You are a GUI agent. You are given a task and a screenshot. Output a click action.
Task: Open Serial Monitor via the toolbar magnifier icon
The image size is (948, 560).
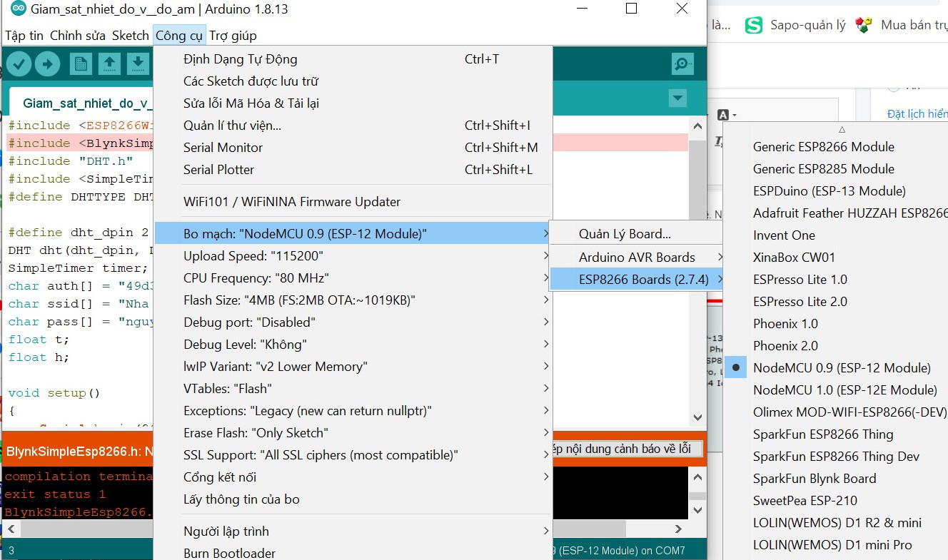[683, 64]
